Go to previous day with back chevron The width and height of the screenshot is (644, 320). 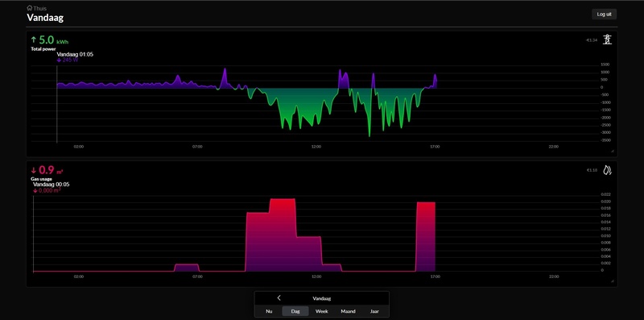tap(279, 297)
